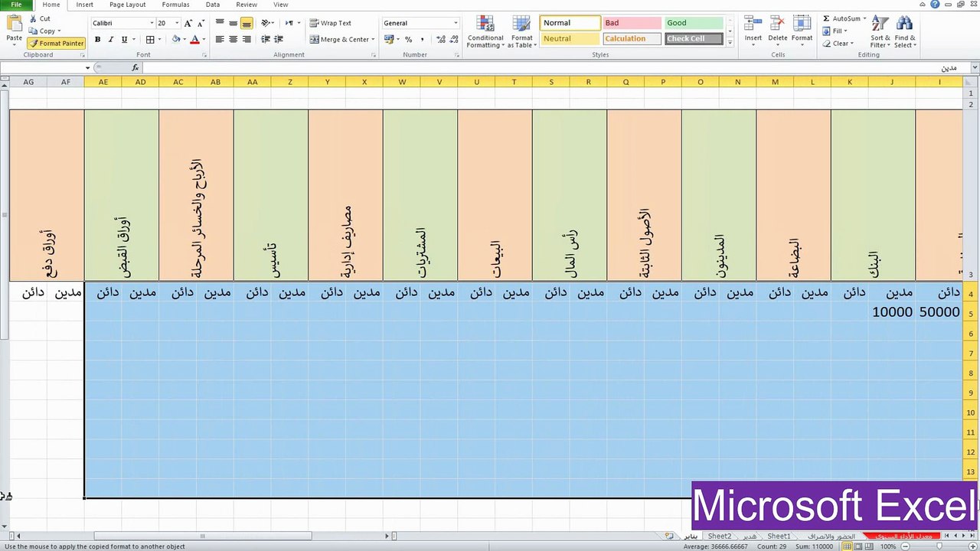Enable Wrap Text
980x551 pixels.
[331, 23]
